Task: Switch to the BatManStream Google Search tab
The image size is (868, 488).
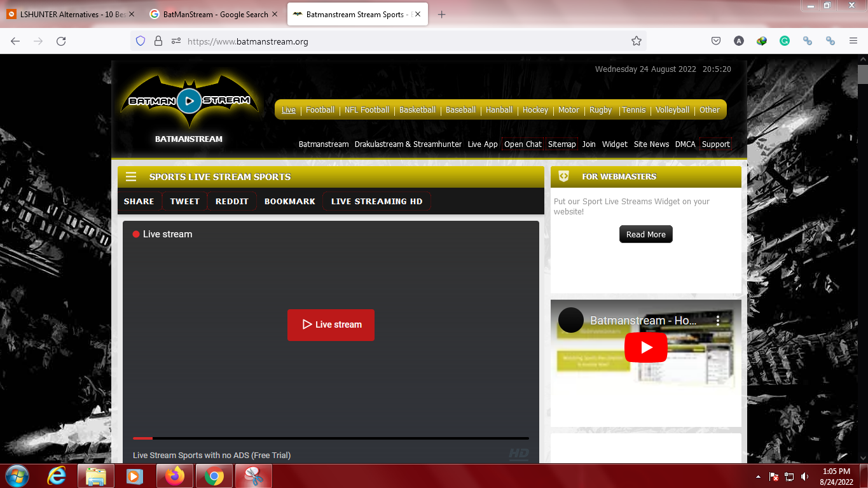Action: [214, 14]
